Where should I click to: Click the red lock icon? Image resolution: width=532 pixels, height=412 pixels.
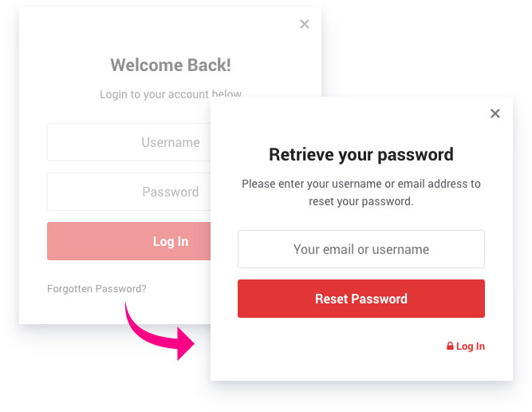point(450,347)
